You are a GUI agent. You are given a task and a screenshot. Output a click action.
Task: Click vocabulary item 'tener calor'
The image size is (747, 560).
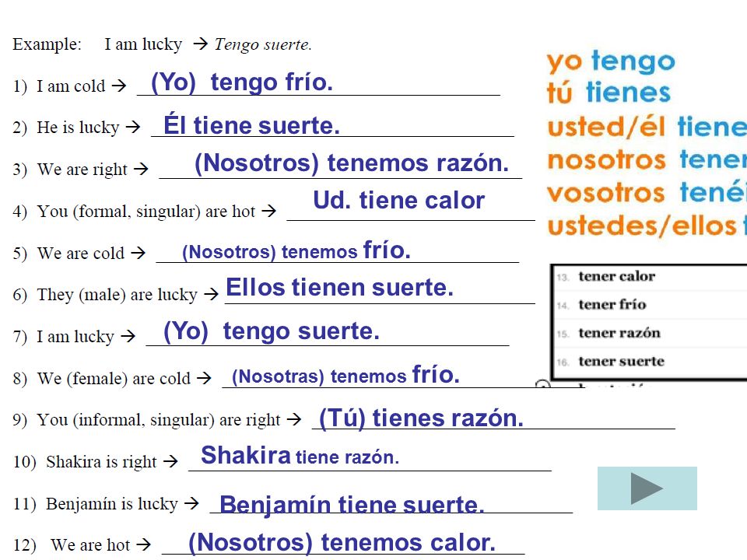coord(616,276)
